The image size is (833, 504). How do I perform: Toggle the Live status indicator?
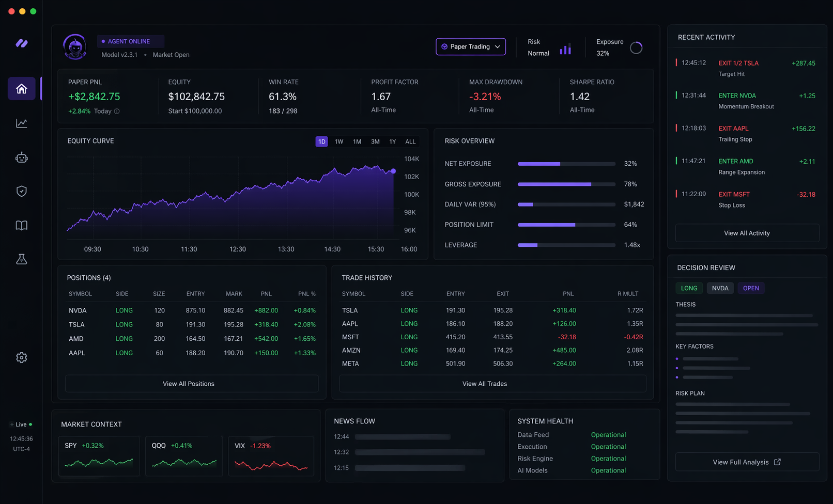click(20, 424)
